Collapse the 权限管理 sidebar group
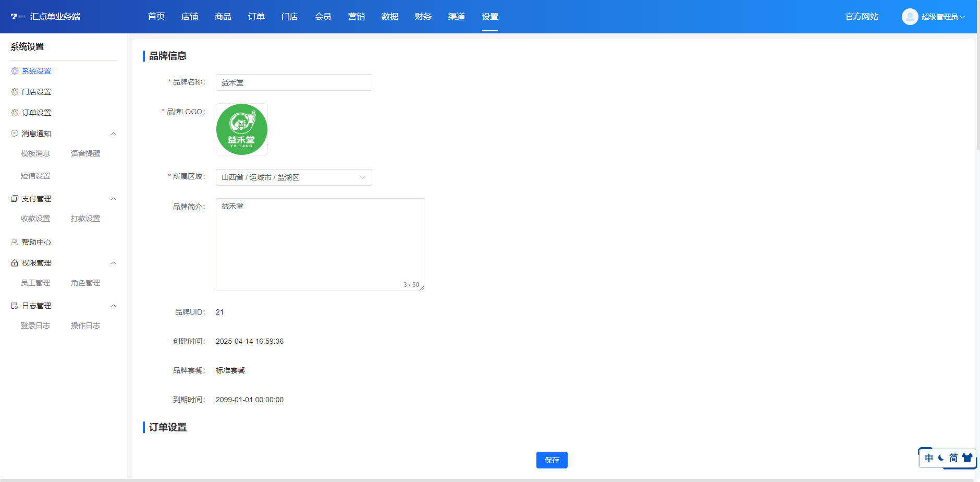The image size is (980, 482). pyautogui.click(x=114, y=263)
